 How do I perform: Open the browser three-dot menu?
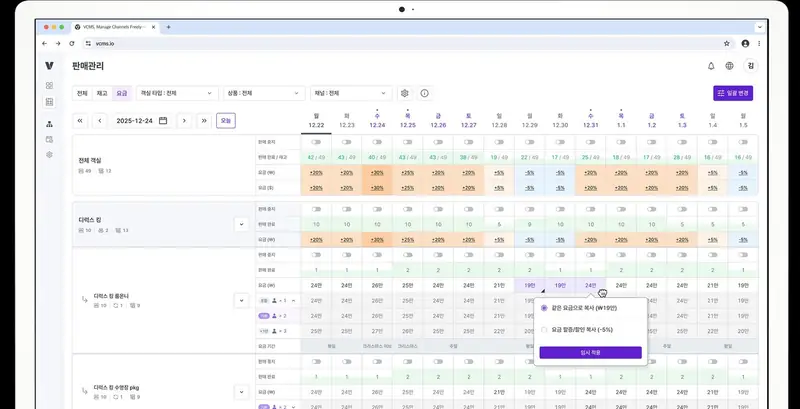[x=759, y=44]
